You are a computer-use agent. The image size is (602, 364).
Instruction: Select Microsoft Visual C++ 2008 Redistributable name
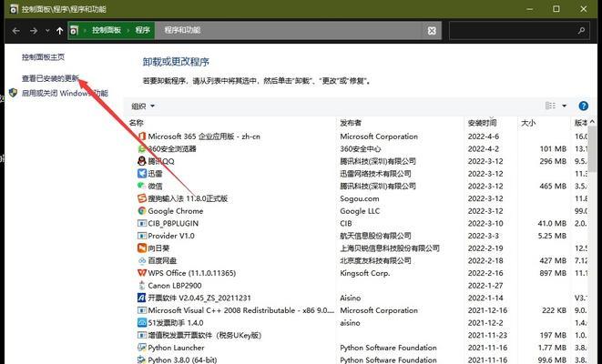coord(241,310)
